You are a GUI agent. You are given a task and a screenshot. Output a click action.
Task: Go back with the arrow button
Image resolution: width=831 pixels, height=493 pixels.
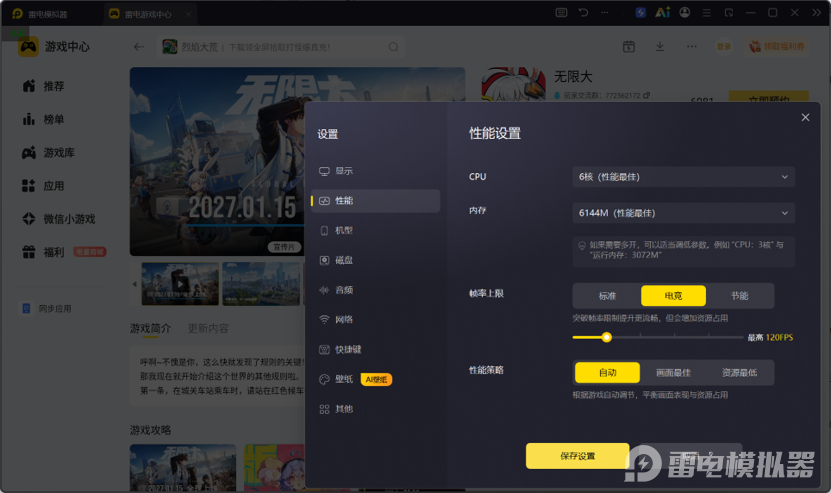(x=139, y=47)
